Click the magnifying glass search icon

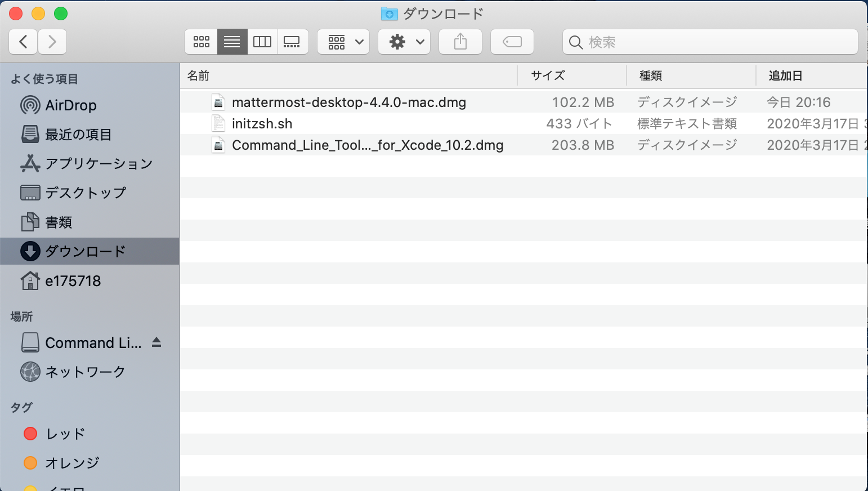pos(576,42)
